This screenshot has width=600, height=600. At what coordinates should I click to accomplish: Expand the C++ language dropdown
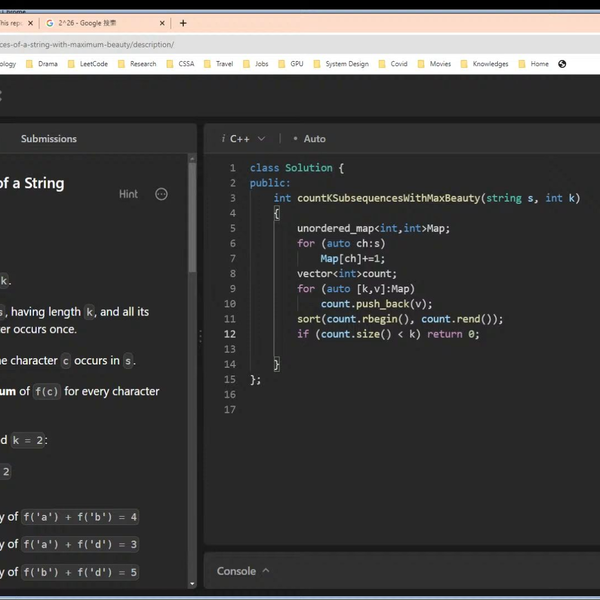(x=244, y=139)
